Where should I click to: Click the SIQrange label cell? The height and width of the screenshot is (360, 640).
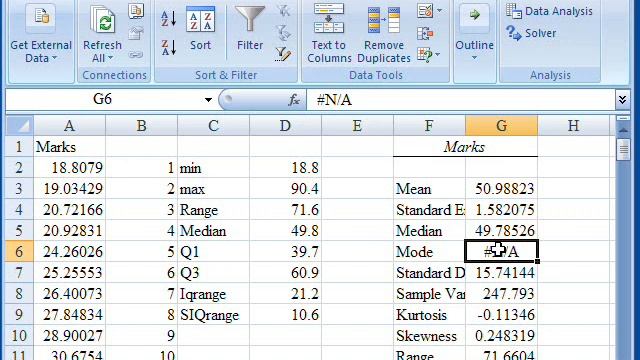point(213,315)
